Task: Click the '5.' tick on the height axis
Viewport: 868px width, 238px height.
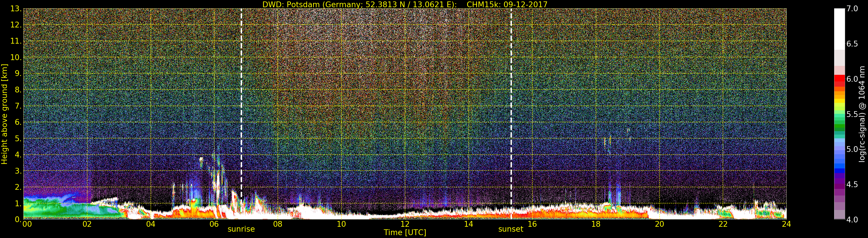Action: click(x=18, y=138)
